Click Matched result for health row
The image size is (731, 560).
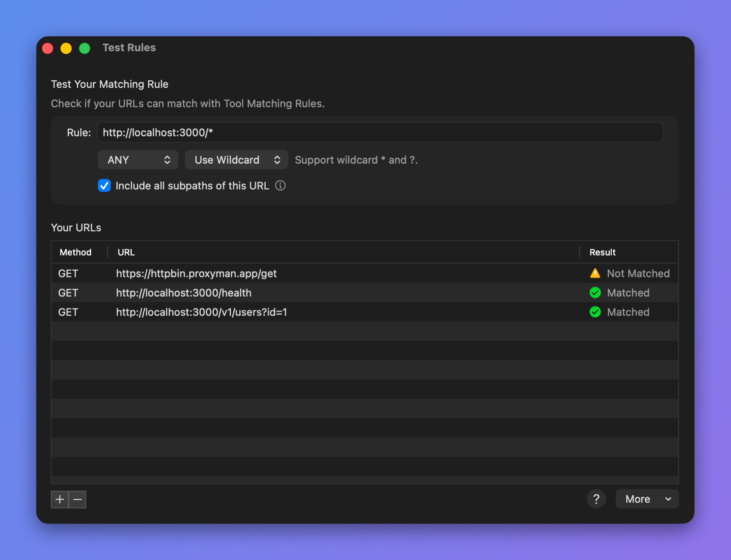point(628,293)
